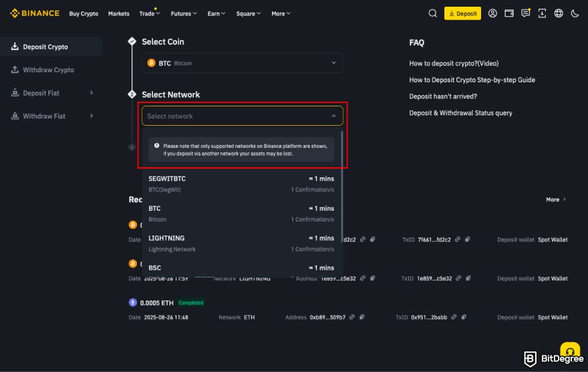Open the search magnifier icon

(432, 13)
